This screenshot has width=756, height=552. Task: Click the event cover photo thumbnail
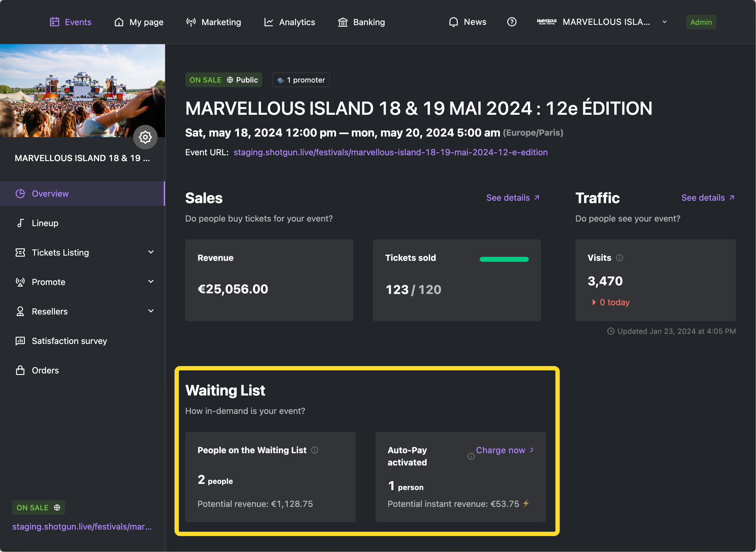(x=83, y=91)
